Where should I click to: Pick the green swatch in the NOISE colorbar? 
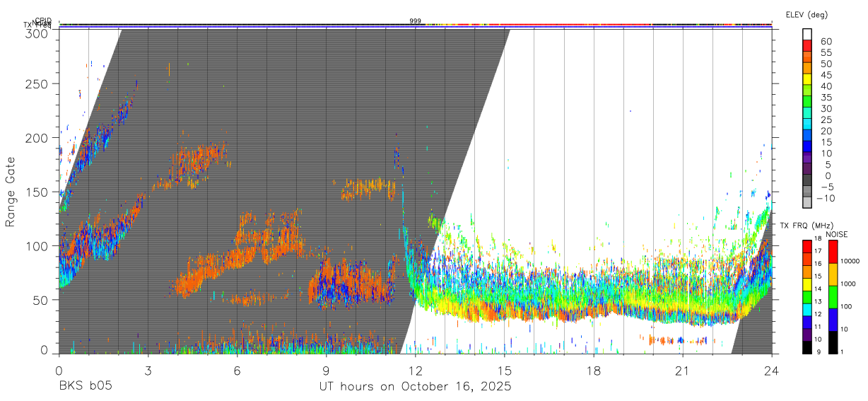(832, 297)
